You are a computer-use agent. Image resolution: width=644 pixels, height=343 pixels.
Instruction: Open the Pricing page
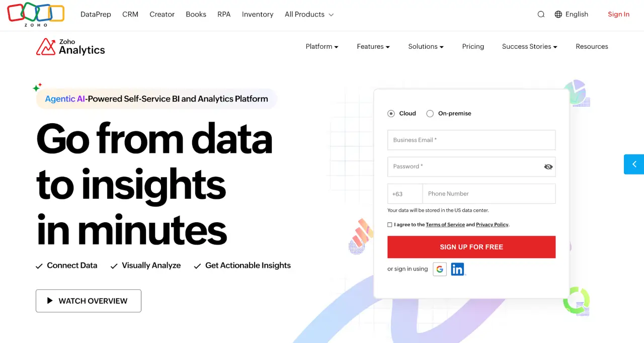point(473,47)
